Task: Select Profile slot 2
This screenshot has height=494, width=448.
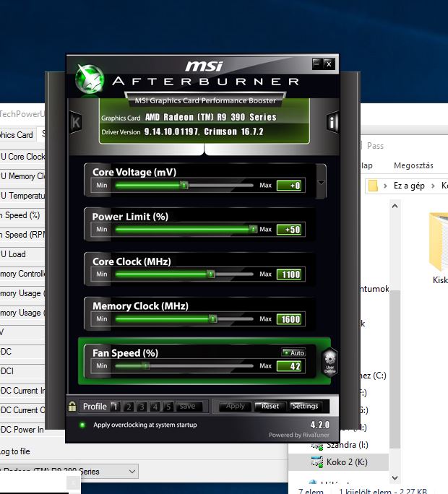Action: click(129, 407)
